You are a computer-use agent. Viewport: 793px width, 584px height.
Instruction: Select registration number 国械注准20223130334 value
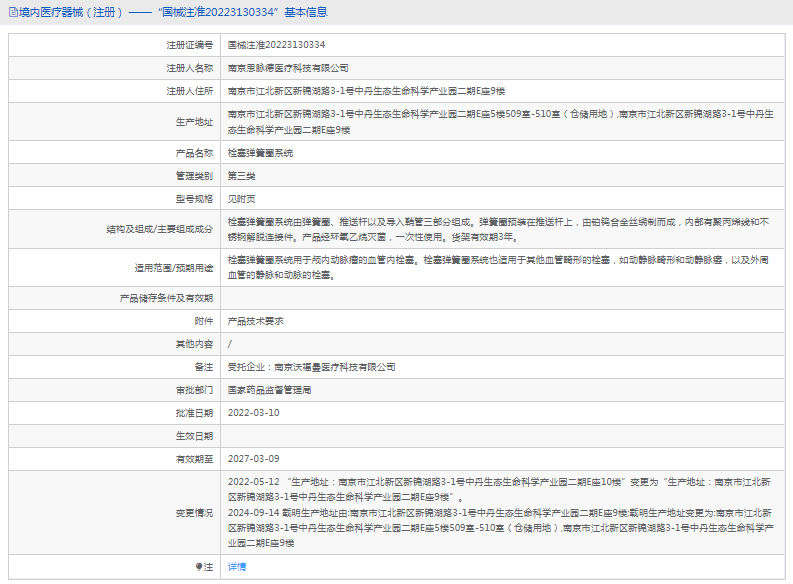[276, 45]
